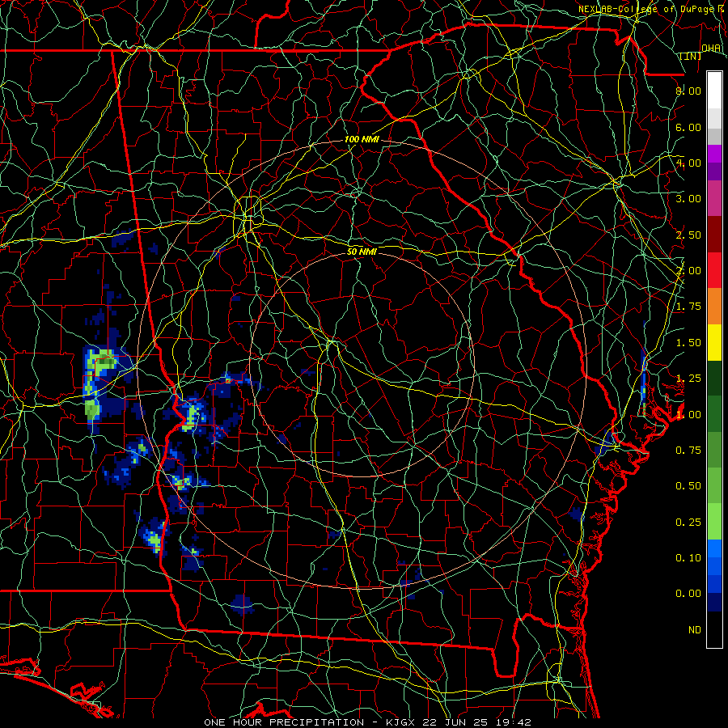Click the 1.00 legend value

pos(688,414)
